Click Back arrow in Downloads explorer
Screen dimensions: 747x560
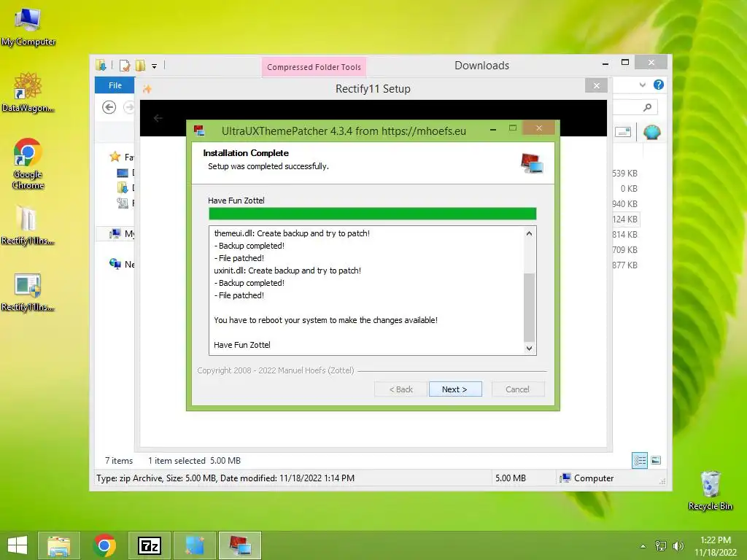pos(109,107)
